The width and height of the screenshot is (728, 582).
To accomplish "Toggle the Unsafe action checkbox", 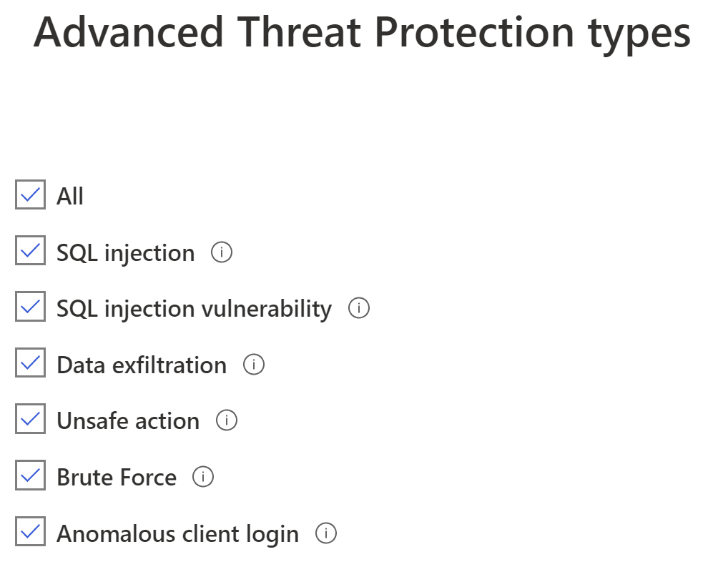I will [x=30, y=419].
